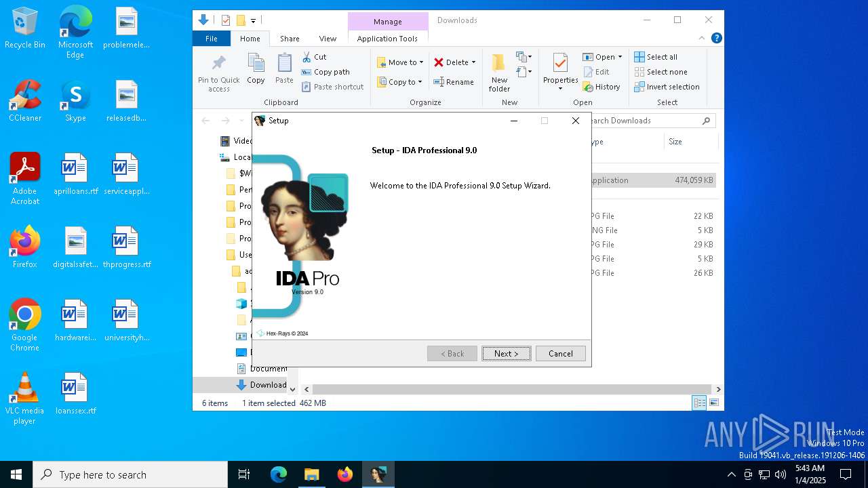Collapse the Explorer ribbon chevron
This screenshot has height=488, width=868.
tap(702, 39)
